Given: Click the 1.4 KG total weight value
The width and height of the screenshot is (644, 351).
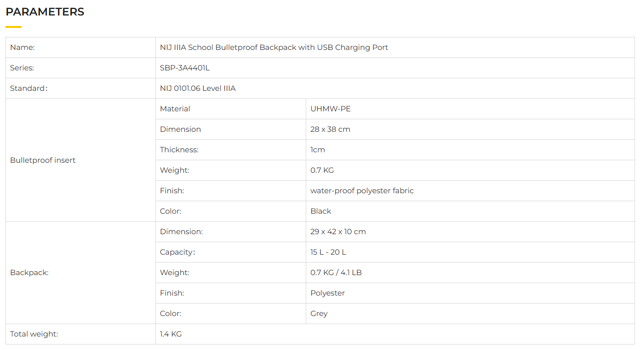Looking at the screenshot, I should click(x=171, y=334).
